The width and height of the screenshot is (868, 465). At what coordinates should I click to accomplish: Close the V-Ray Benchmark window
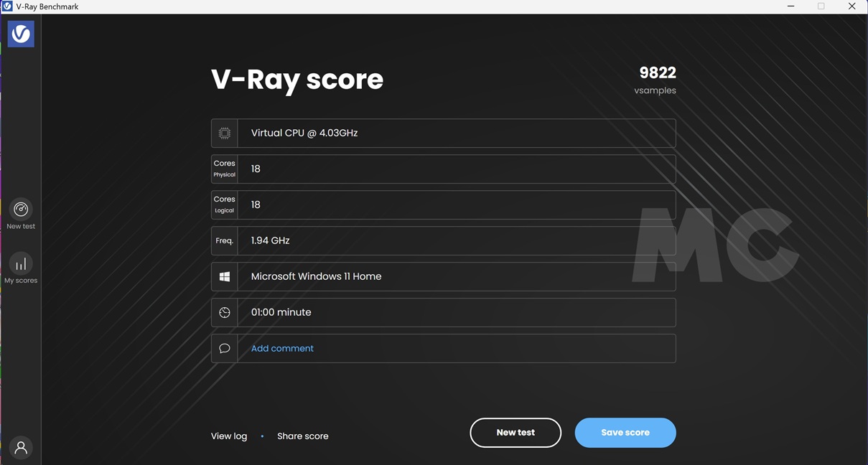point(852,6)
